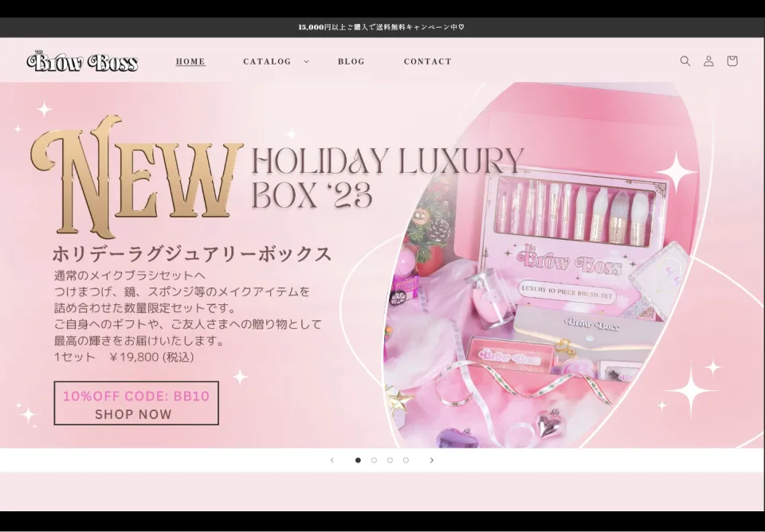Click the 10%OFF CODE: BB10 promo text
This screenshot has height=532, width=765.
[x=135, y=395]
